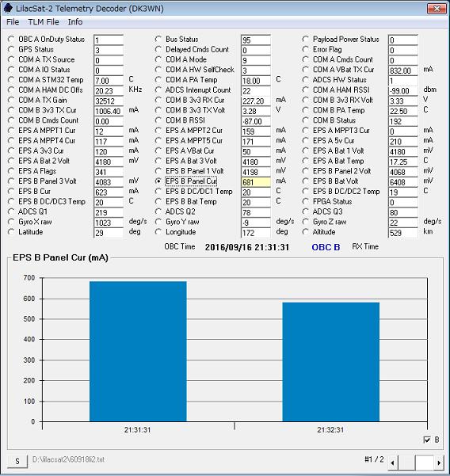Select the Bus Status radio button
This screenshot has height=476, width=450.
[x=158, y=39]
